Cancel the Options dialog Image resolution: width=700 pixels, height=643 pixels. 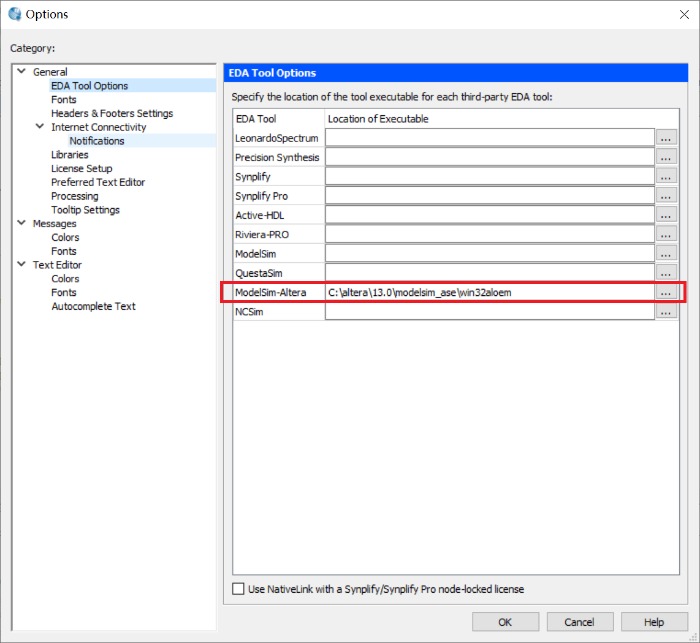pyautogui.click(x=579, y=622)
